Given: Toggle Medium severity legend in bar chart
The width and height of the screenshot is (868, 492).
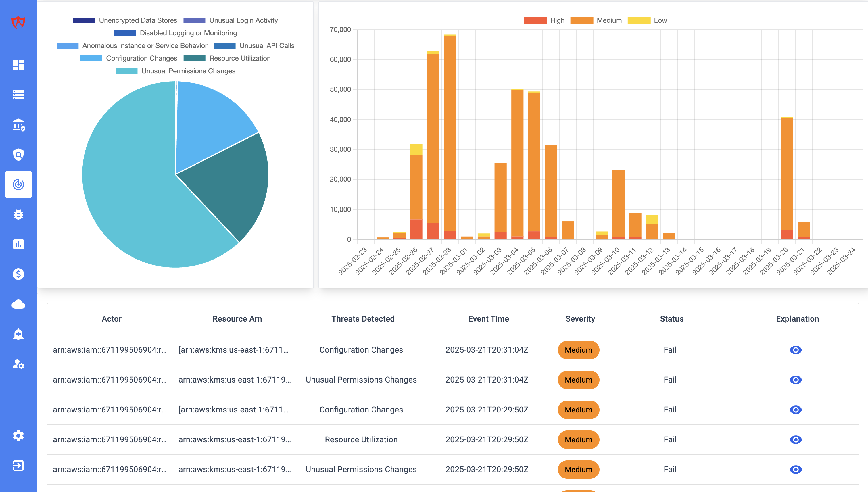Looking at the screenshot, I should tap(596, 20).
